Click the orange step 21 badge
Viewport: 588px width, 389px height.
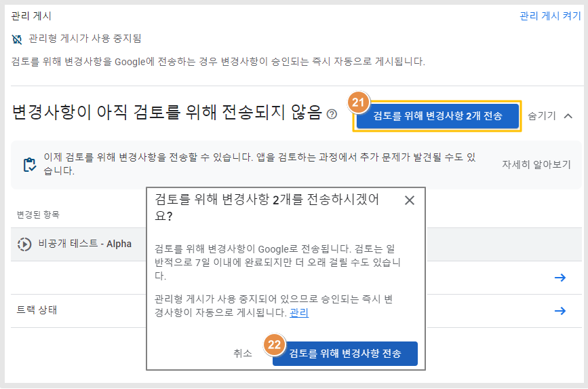pyautogui.click(x=358, y=102)
